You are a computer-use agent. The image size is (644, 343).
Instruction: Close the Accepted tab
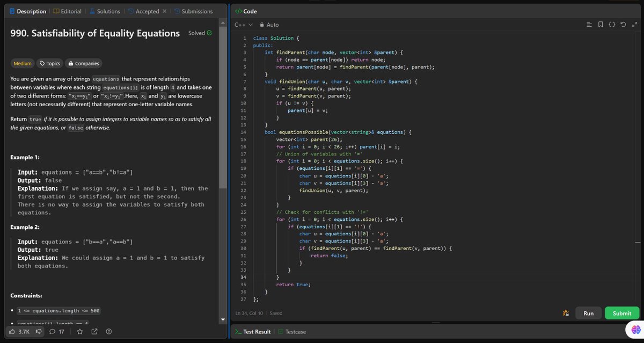click(164, 11)
